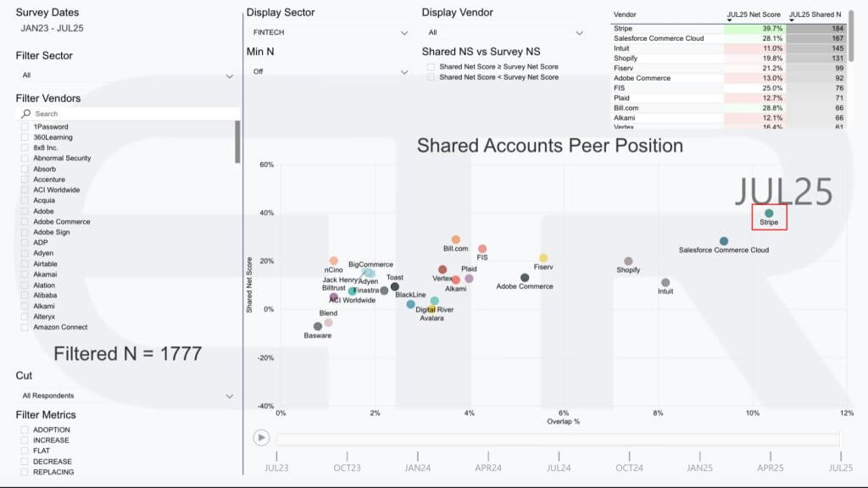
Task: Check the ADOPTION metric filter
Action: pyautogui.click(x=25, y=430)
